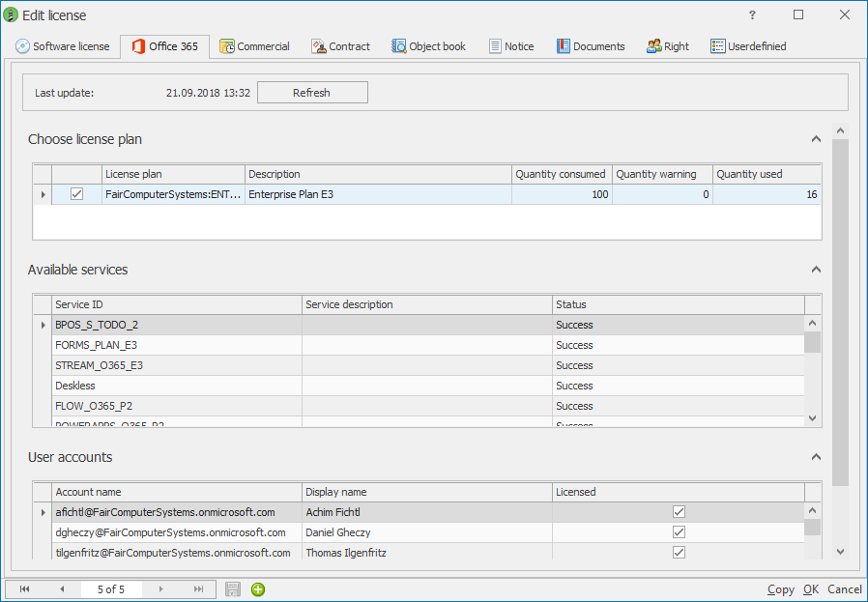
Task: Go to the Object book tab
Action: point(429,46)
